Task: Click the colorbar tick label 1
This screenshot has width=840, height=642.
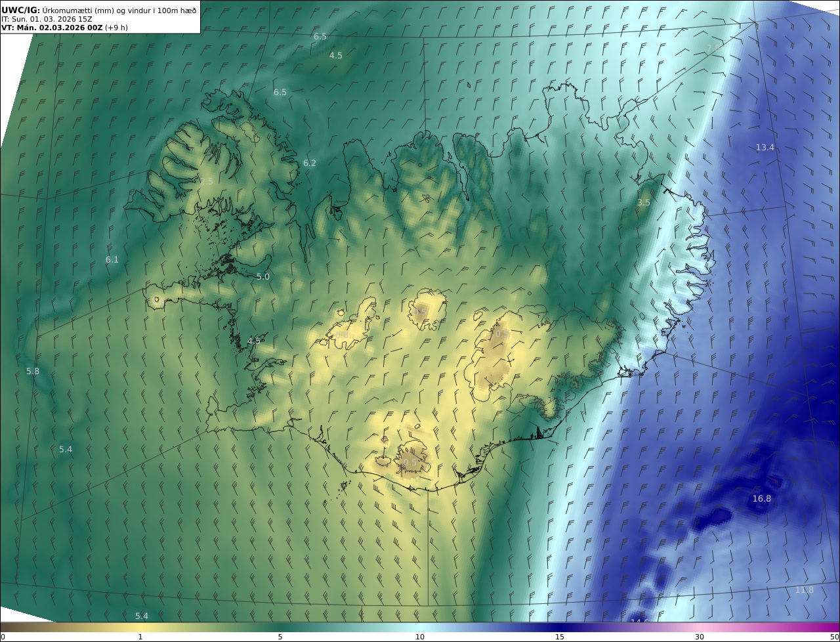Action: coord(140,637)
